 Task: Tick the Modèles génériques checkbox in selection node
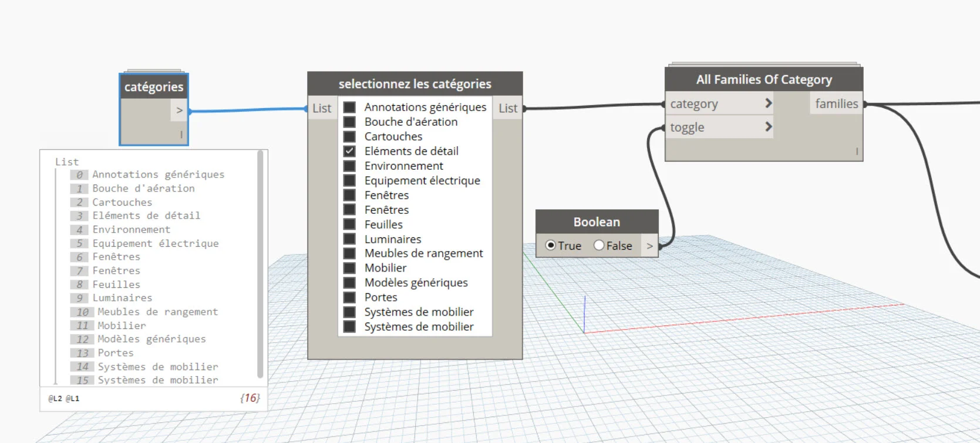pyautogui.click(x=349, y=283)
